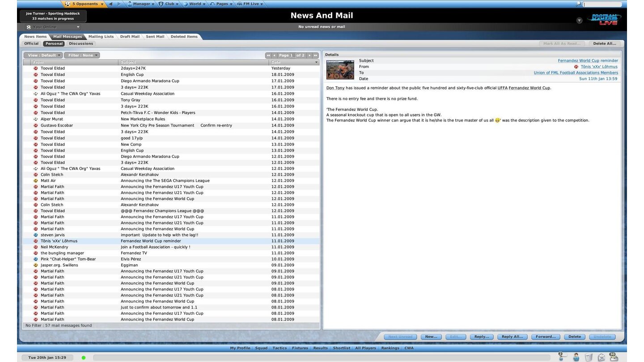Open the View : Default dropdown

[x=44, y=55]
